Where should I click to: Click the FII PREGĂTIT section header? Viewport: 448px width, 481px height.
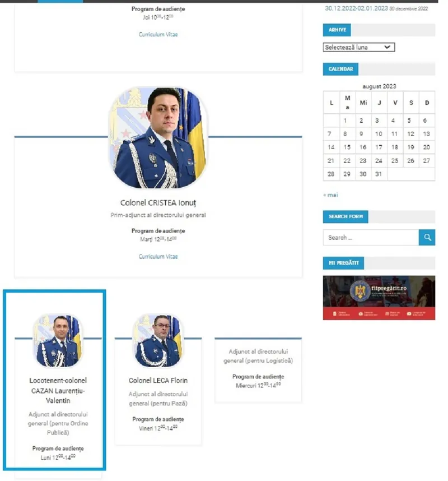tap(343, 263)
